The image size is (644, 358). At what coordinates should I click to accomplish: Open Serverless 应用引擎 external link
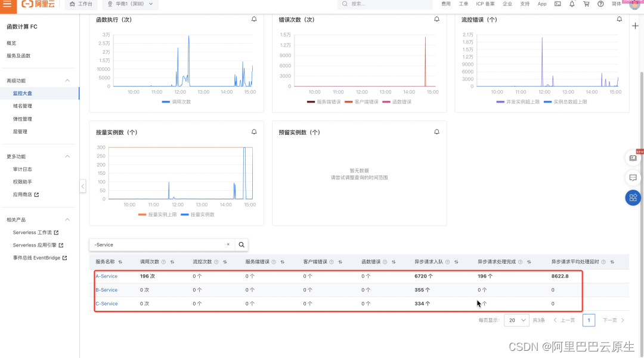click(38, 245)
